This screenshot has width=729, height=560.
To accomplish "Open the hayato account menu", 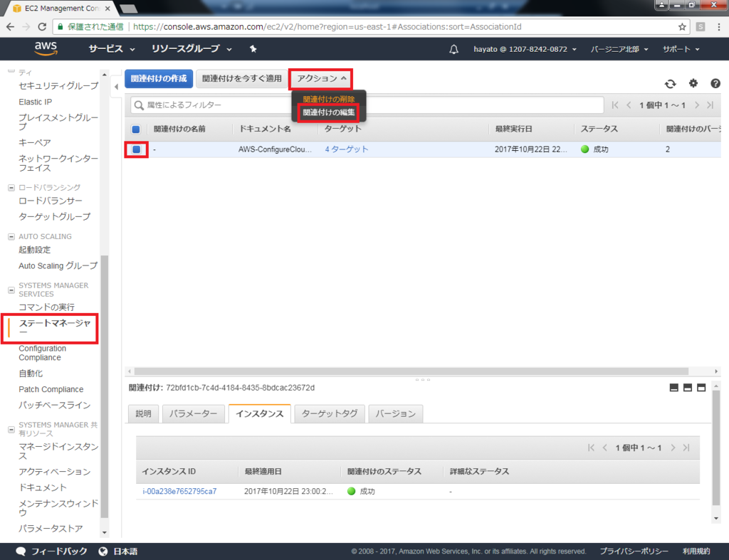I will tap(525, 49).
